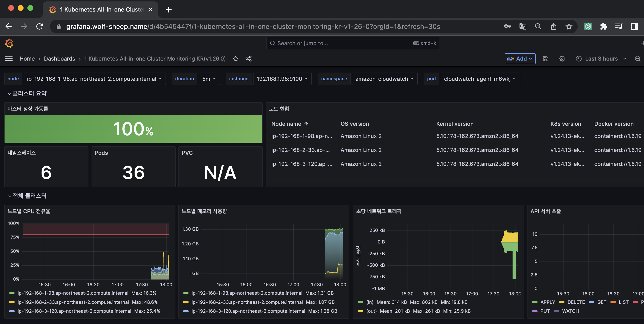Toggle (out) series in network traffic legend
Image resolution: width=644 pixels, height=324 pixels.
pos(371,311)
